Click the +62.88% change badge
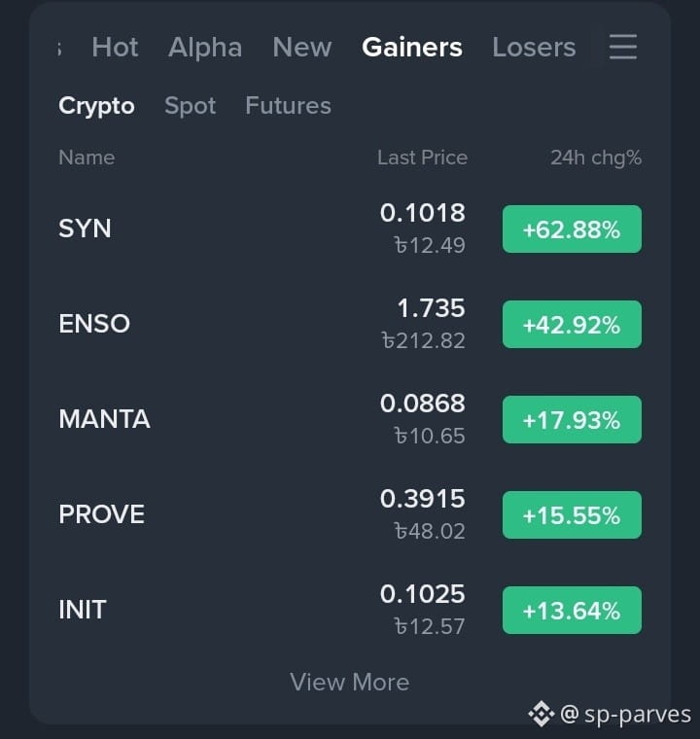 click(572, 229)
